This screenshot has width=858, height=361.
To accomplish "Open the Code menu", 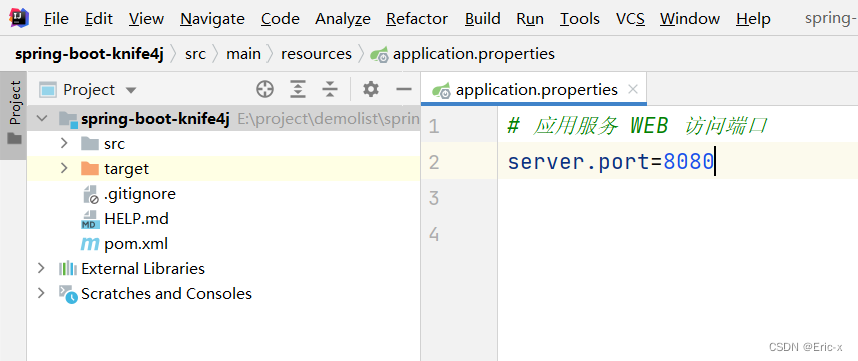I will click(280, 19).
